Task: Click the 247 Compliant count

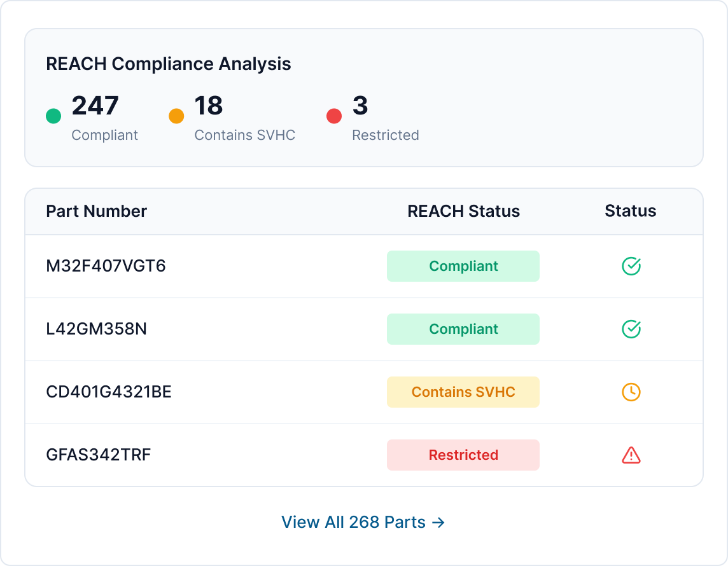Action: 95,106
